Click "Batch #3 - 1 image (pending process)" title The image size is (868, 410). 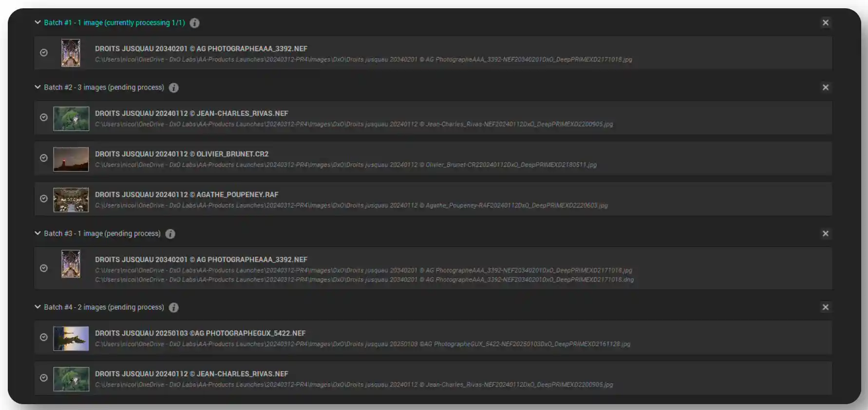point(102,233)
